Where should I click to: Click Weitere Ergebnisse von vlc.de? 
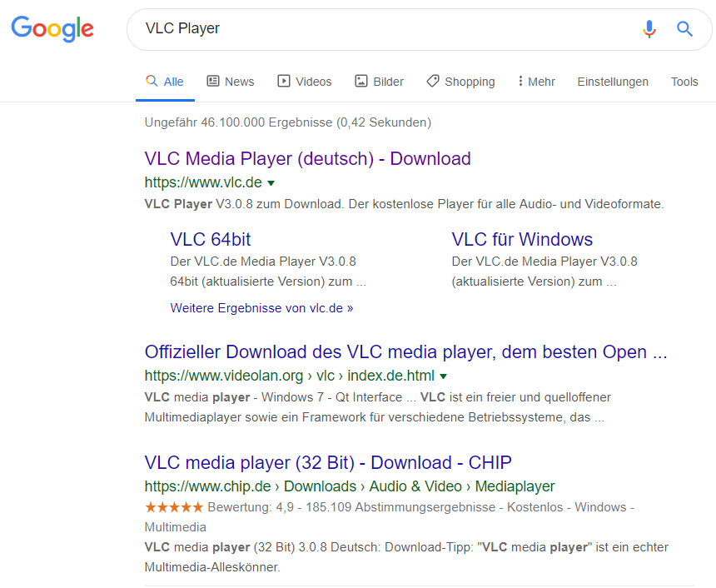[x=261, y=308]
